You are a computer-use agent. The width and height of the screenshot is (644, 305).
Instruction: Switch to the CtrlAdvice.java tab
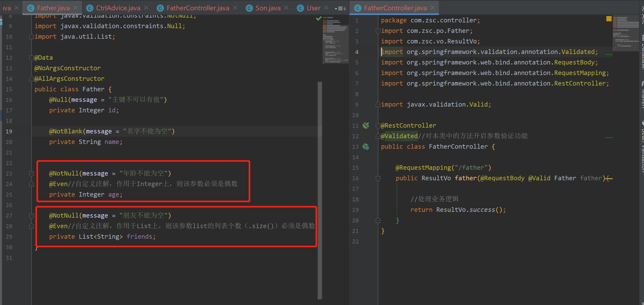(118, 8)
